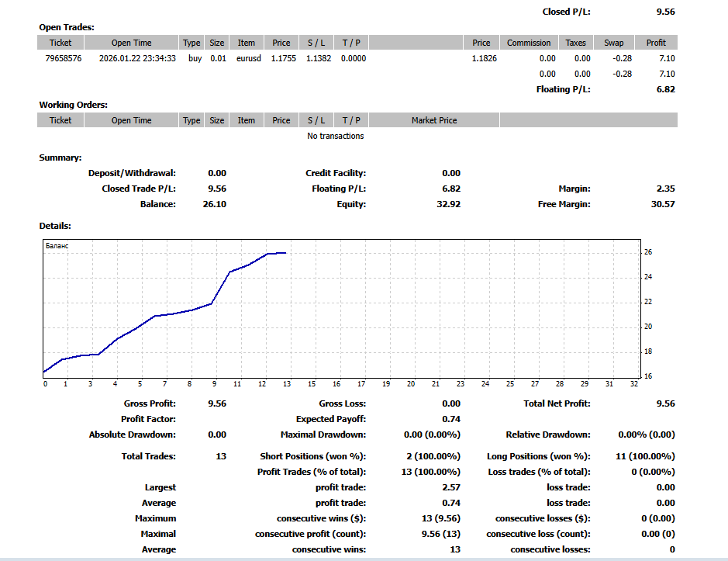Screen dimensions: 728x561
Task: Select the "No transactions" text
Action: (335, 136)
